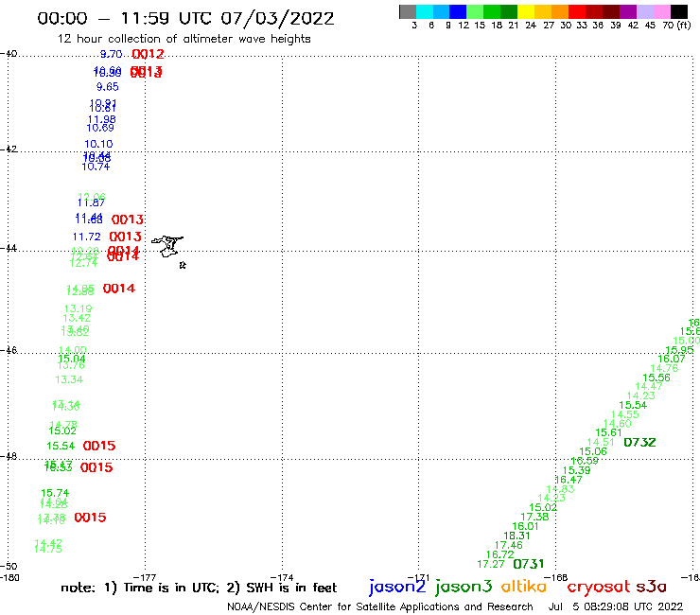The height and width of the screenshot is (615, 700).
Task: Click the NOAA/NESDIS Center credit line
Action: click(x=380, y=606)
